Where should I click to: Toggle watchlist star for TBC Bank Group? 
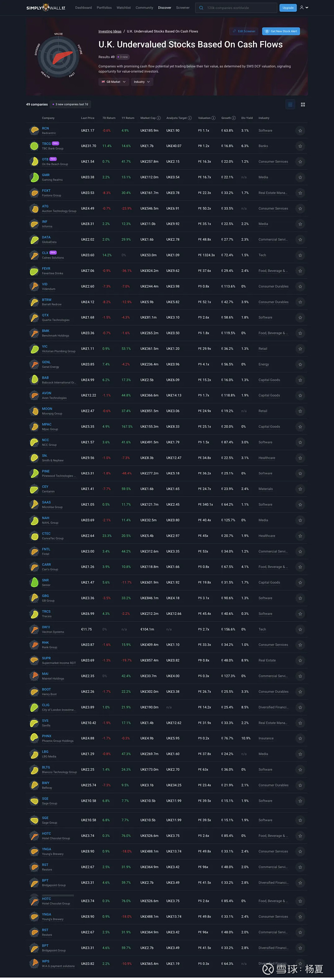(300, 146)
